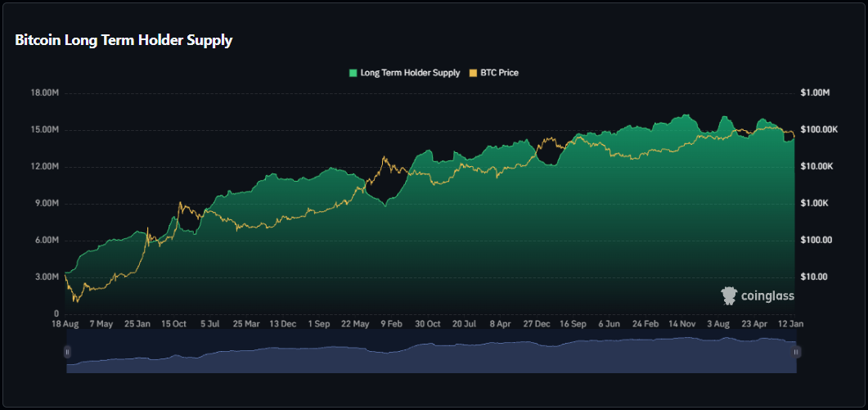This screenshot has height=410, width=868.
Task: Click the coinglass logo icon watermark
Action: point(728,295)
